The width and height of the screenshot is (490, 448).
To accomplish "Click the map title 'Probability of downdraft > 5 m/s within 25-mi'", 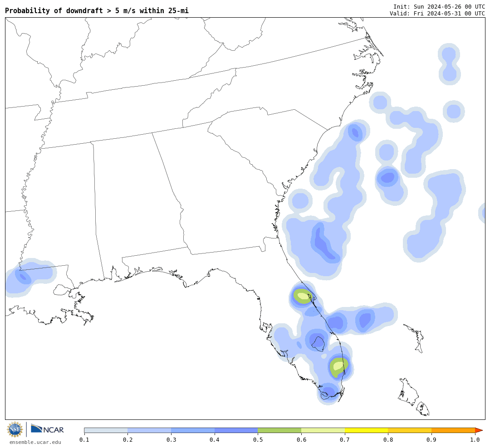I will 97,10.
